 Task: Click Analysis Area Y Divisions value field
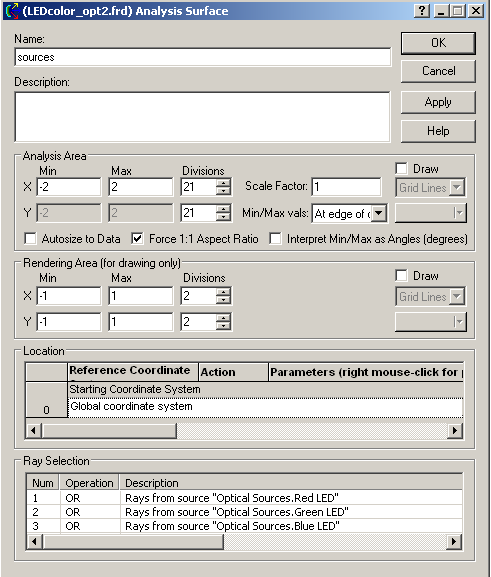pyautogui.click(x=198, y=213)
